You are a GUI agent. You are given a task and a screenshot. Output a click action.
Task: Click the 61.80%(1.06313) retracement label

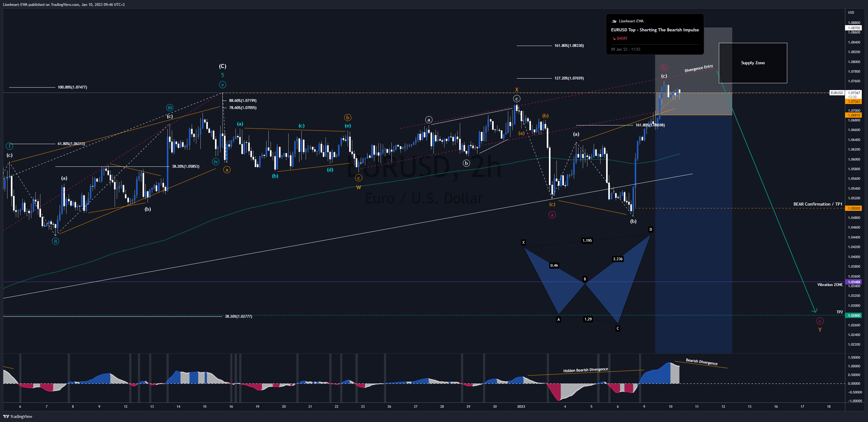(x=71, y=144)
